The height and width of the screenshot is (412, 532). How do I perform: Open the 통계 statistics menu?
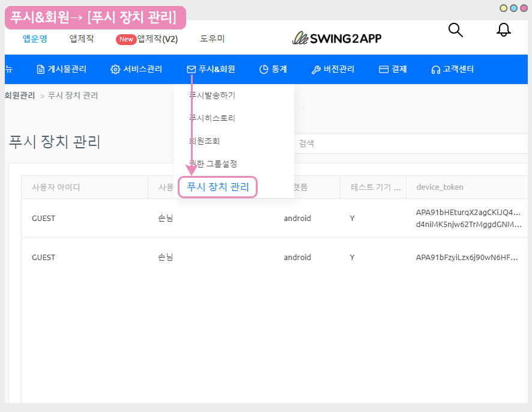273,69
